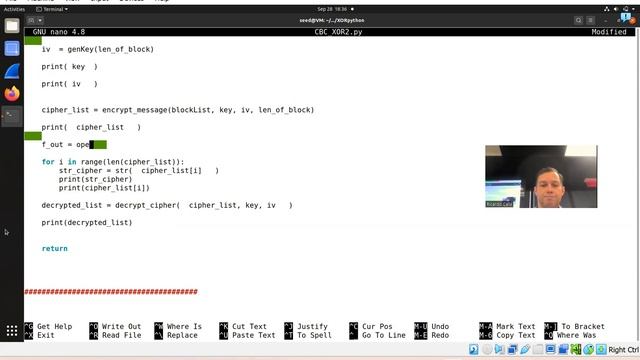Screen dimensions: 640x360
Task: Click VirtualBox audio indicator icon
Action: point(499,349)
